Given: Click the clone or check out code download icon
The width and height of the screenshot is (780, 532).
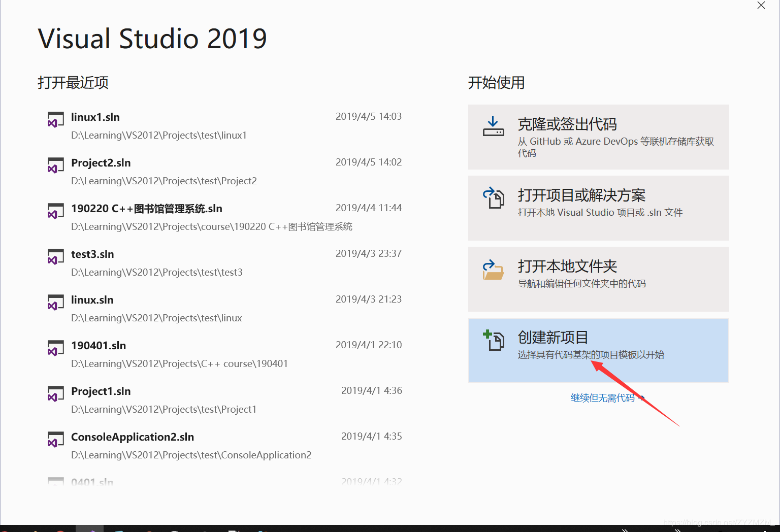Looking at the screenshot, I should click(493, 126).
